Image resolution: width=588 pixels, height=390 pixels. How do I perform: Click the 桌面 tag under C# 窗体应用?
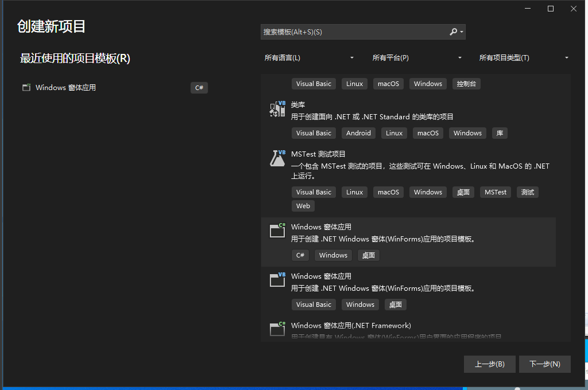coord(368,255)
